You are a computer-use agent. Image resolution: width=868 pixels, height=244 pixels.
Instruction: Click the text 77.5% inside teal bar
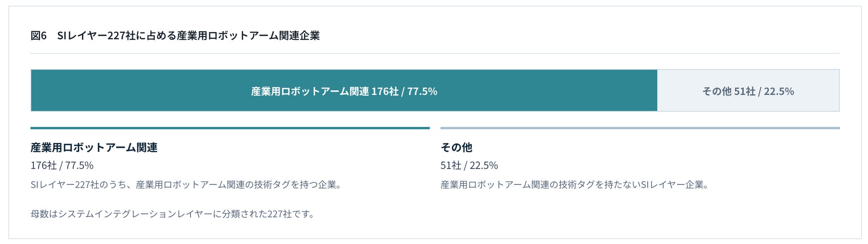click(422, 91)
